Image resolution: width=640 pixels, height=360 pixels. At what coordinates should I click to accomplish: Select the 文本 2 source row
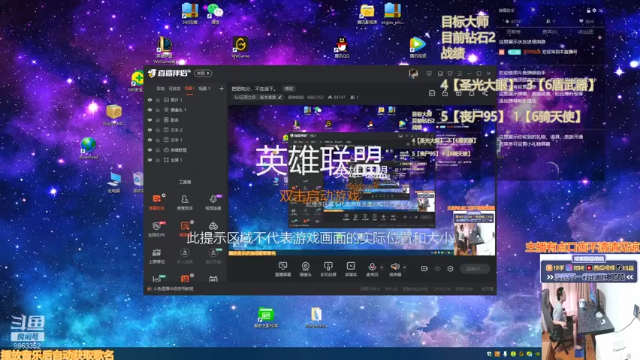[x=186, y=130]
